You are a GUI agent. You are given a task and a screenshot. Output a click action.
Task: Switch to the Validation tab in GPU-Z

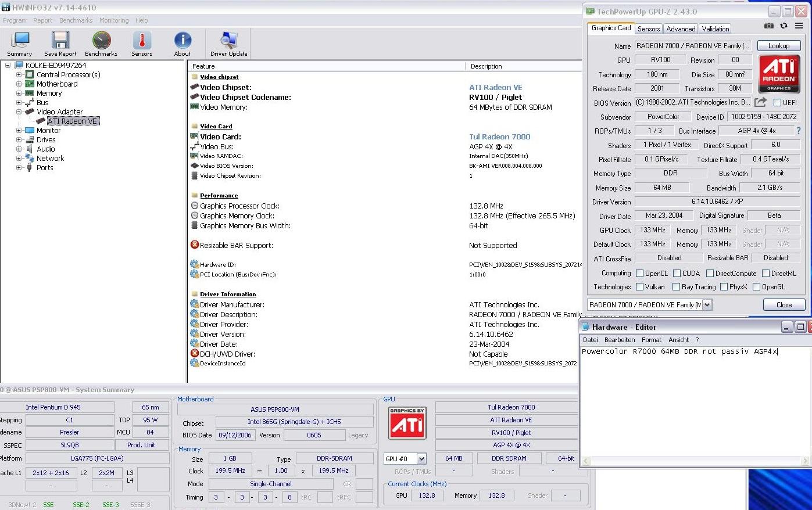tap(716, 28)
